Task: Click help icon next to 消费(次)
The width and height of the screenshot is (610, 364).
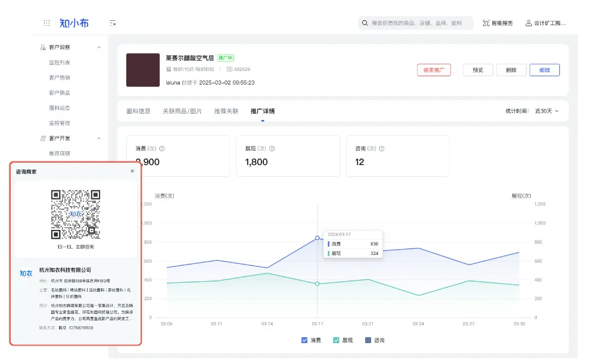Action: pyautogui.click(x=162, y=149)
